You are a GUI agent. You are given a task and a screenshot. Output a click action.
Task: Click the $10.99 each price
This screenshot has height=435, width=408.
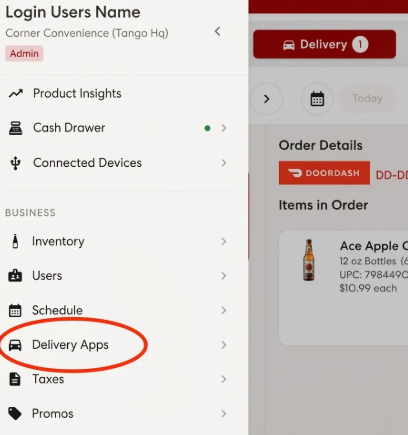pyautogui.click(x=368, y=288)
